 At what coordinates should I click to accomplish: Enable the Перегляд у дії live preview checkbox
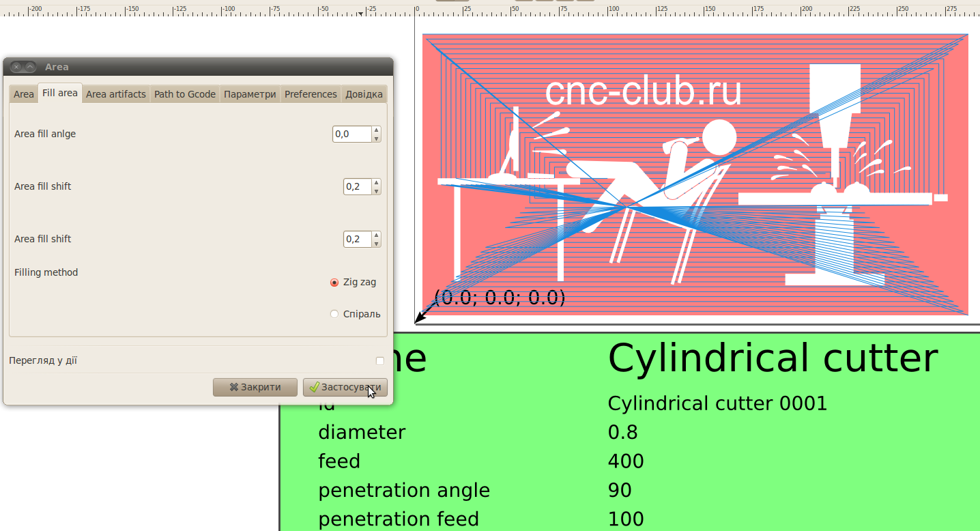tap(380, 360)
